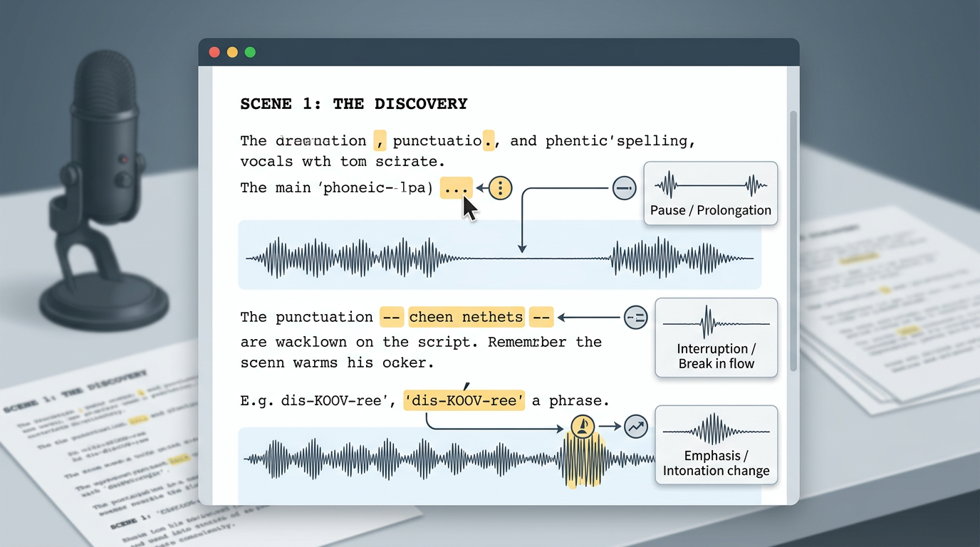The width and height of the screenshot is (980, 547).
Task: Click the line 'scenn warms his ocker.'
Action: [338, 363]
